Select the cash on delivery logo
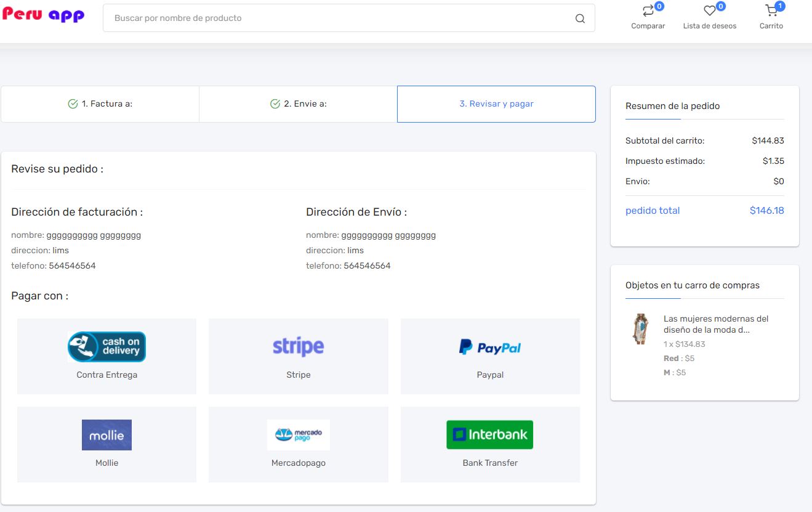Screen dimensions: 812x512 (x=107, y=346)
